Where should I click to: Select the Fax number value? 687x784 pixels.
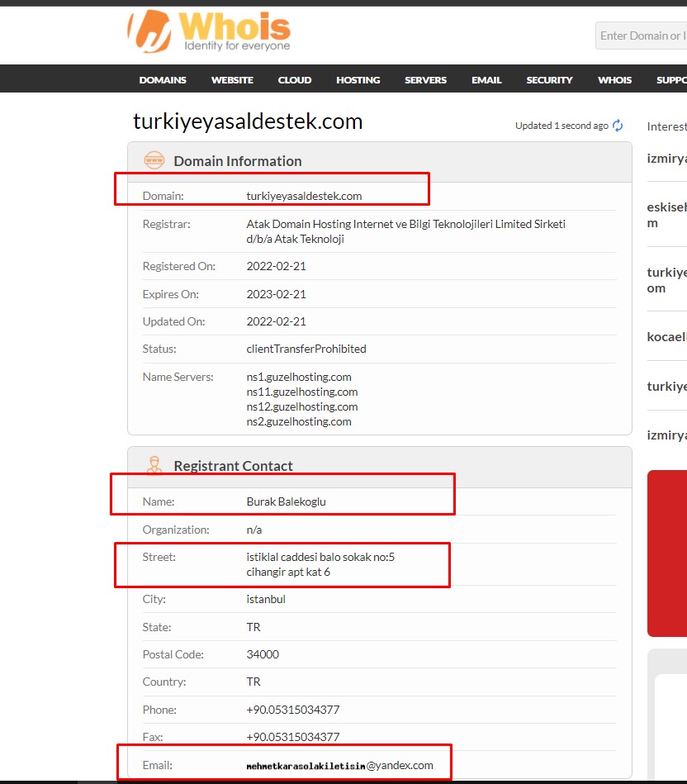coord(293,737)
